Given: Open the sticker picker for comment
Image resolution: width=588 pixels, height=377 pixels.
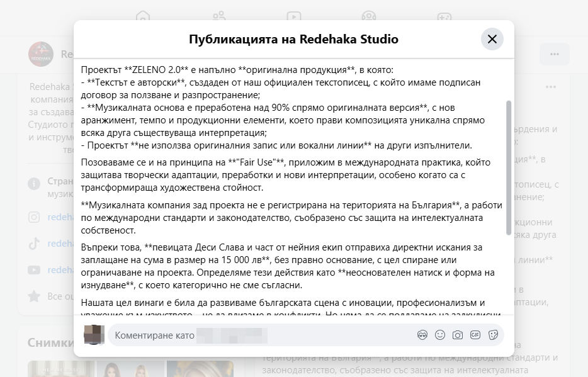Looking at the screenshot, I should [x=493, y=335].
